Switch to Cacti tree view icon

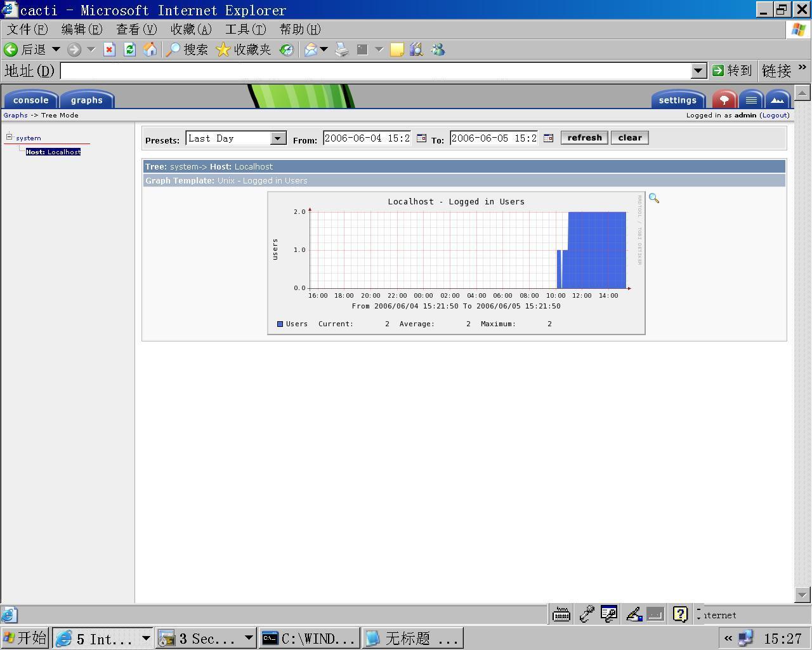point(724,100)
